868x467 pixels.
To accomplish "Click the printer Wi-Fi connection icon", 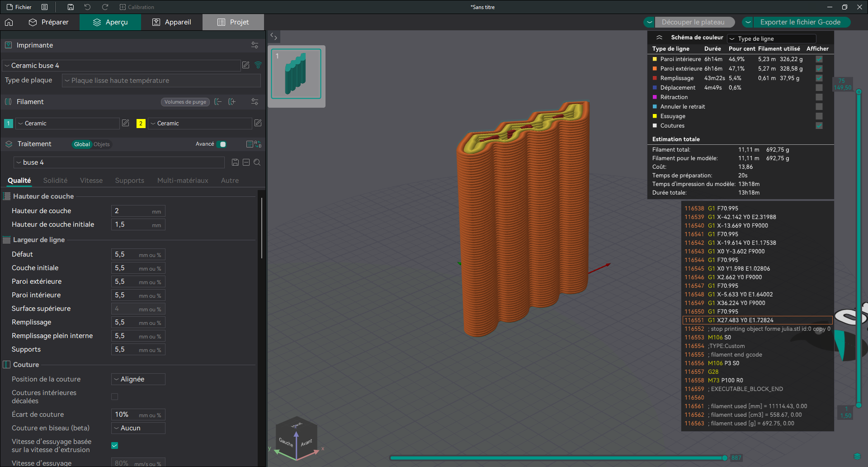I will click(x=258, y=65).
